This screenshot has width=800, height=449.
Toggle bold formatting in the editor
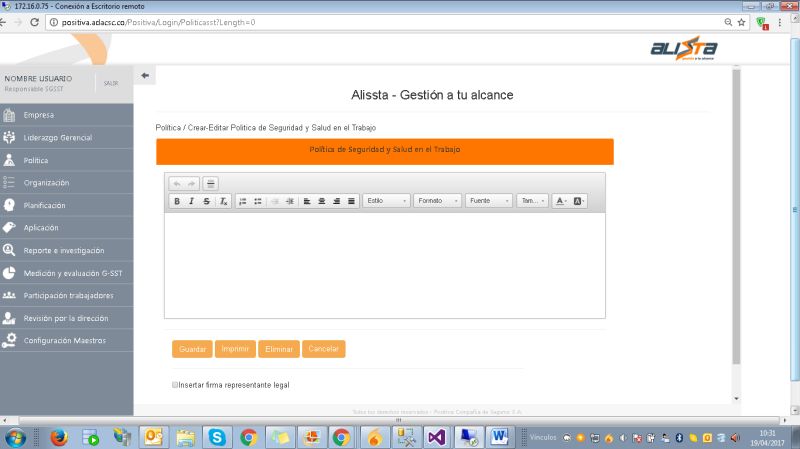pyautogui.click(x=177, y=201)
